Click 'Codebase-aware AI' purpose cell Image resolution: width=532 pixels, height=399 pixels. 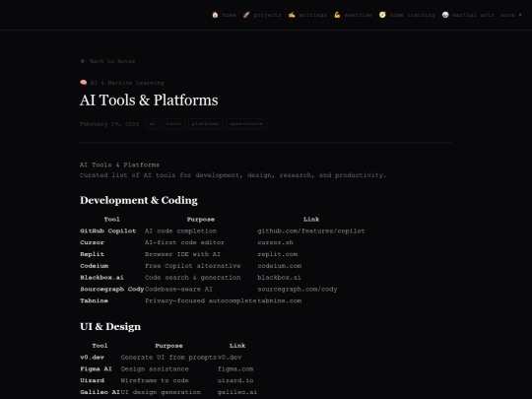(178, 289)
